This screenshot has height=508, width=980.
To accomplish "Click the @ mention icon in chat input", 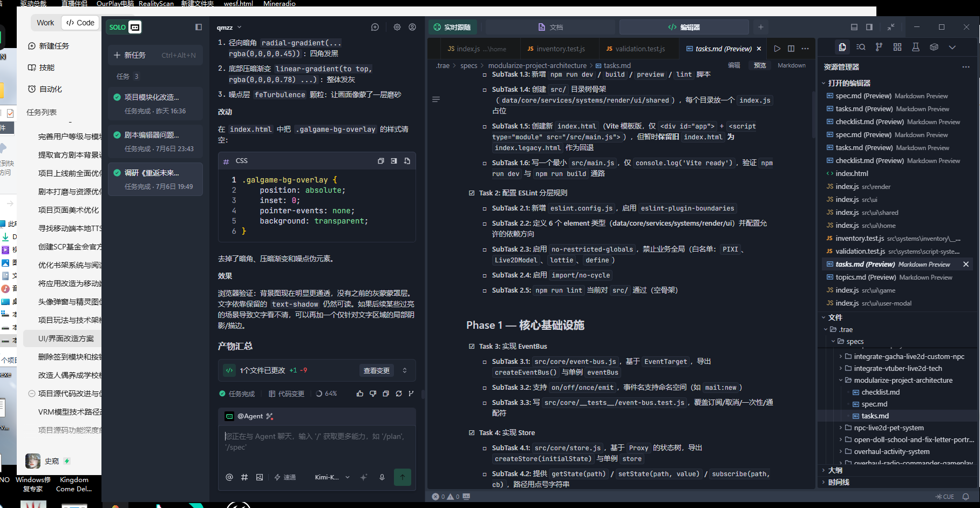I will [229, 477].
